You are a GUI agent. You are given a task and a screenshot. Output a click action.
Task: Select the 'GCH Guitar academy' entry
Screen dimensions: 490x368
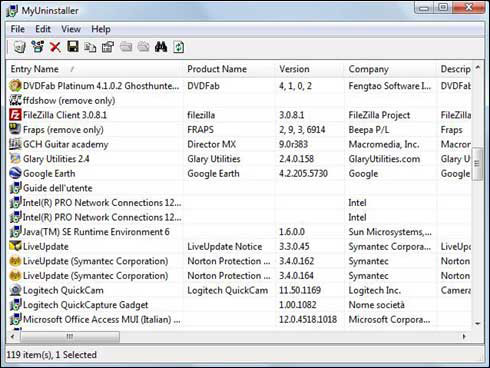click(x=66, y=144)
